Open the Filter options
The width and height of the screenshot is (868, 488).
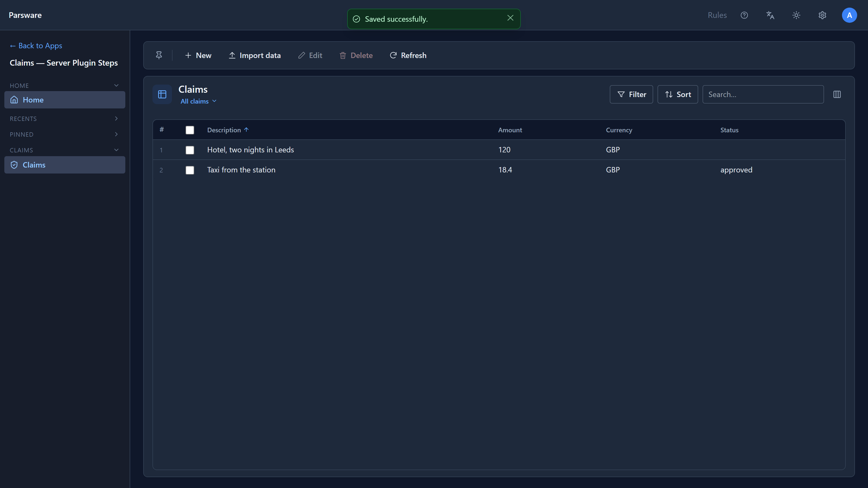click(631, 94)
